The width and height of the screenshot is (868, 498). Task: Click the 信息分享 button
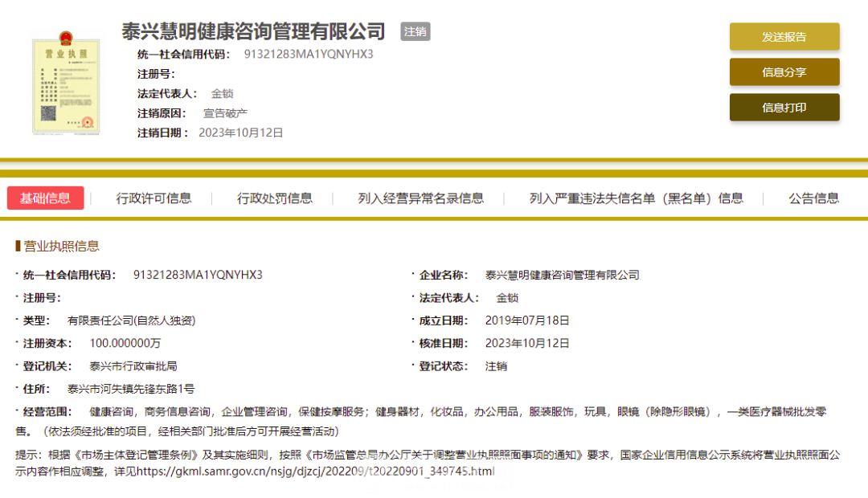click(784, 72)
